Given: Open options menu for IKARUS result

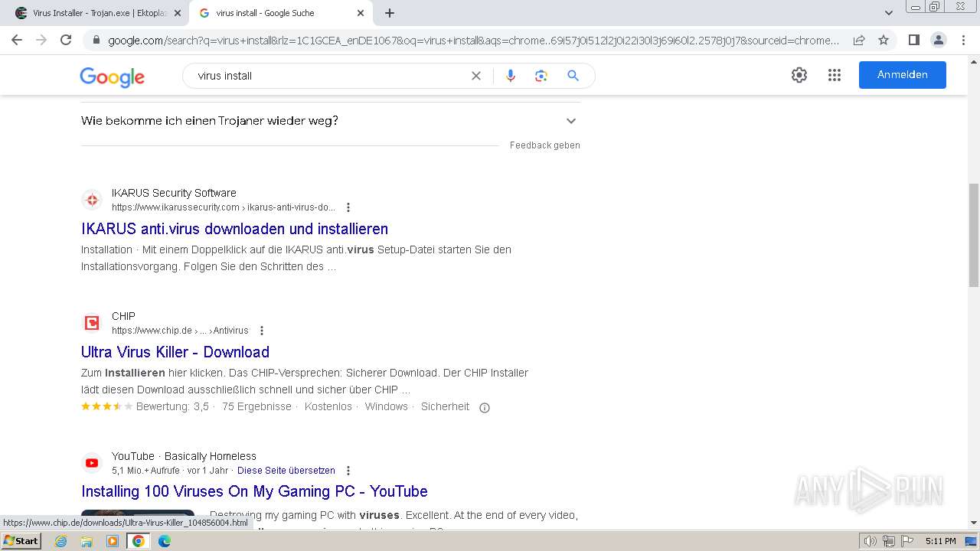Looking at the screenshot, I should click(x=348, y=207).
